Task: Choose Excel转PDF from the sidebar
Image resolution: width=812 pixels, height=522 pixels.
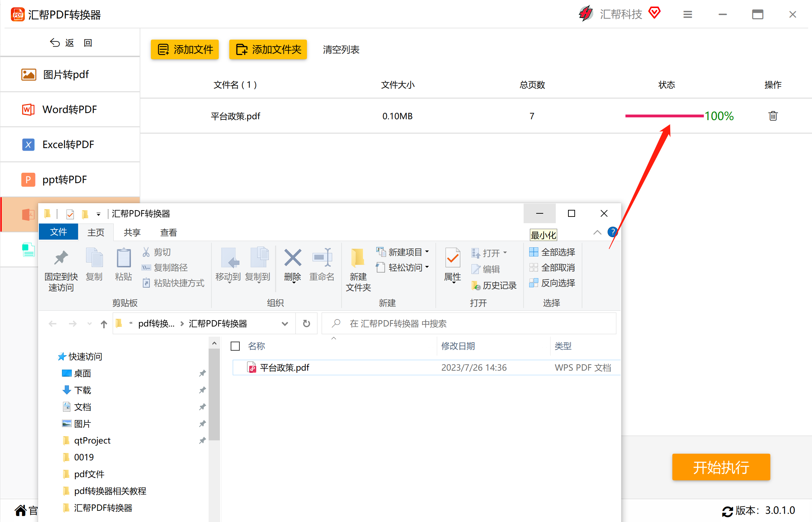Action: [70, 144]
